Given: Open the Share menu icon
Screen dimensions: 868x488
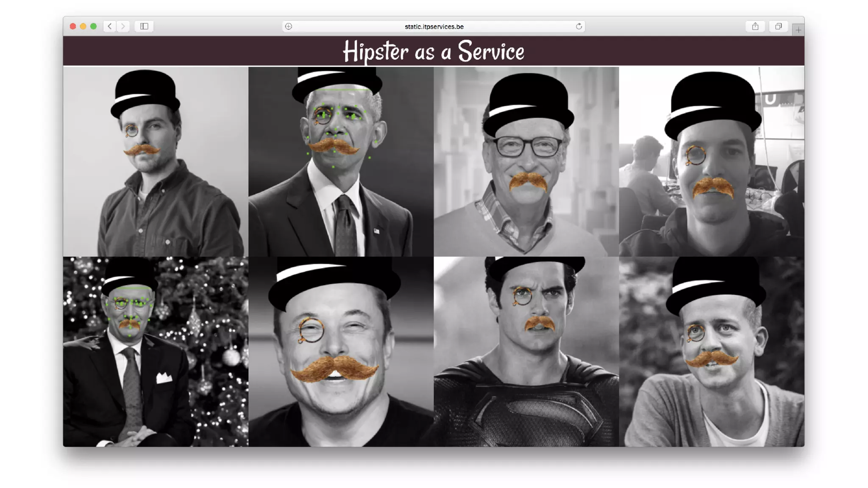Looking at the screenshot, I should (755, 26).
